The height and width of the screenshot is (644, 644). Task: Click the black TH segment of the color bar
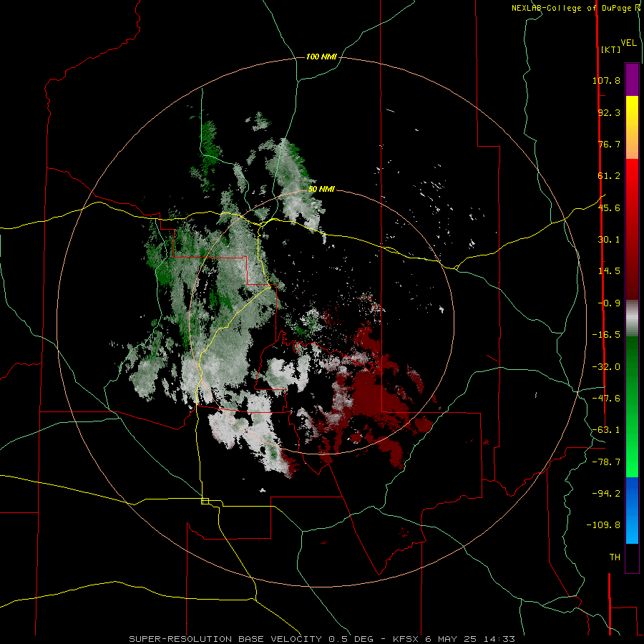pos(632,558)
